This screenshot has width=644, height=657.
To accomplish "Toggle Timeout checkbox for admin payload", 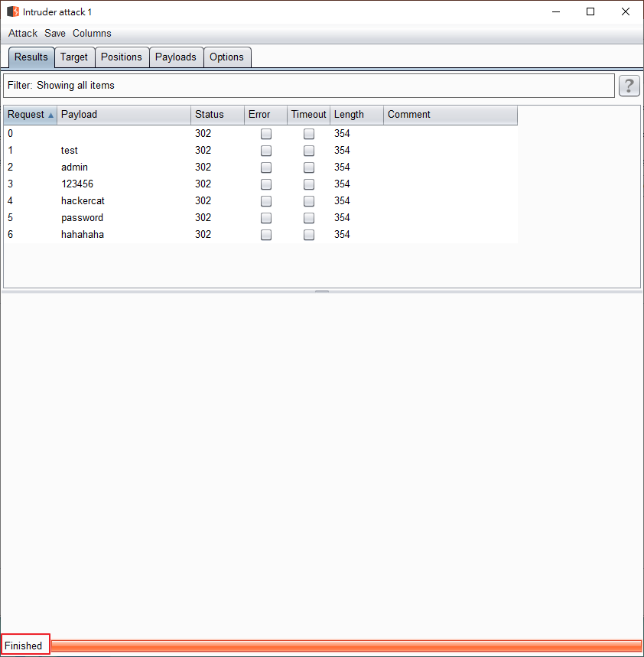I will pyautogui.click(x=309, y=168).
